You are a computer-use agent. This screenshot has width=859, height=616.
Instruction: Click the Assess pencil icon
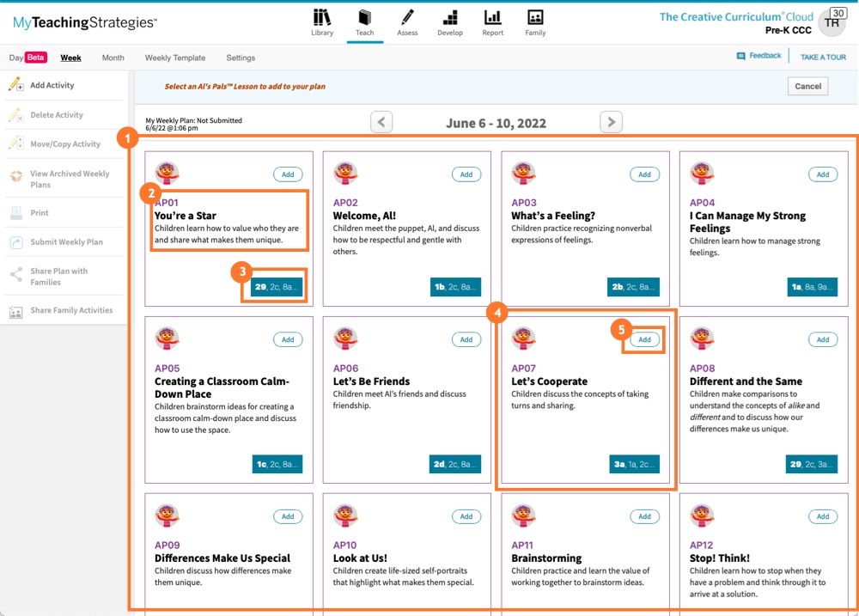click(407, 18)
